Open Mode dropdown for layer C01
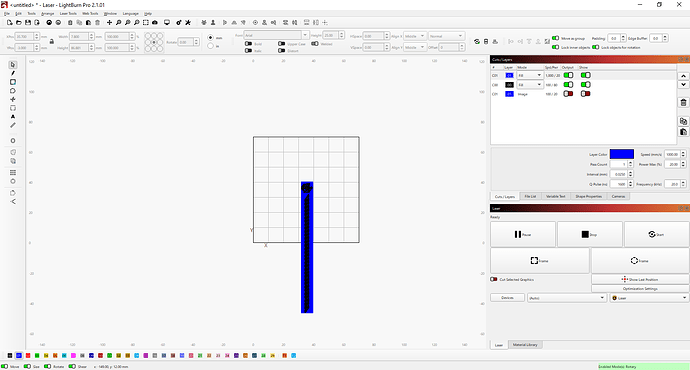The image size is (690, 370). pos(530,75)
